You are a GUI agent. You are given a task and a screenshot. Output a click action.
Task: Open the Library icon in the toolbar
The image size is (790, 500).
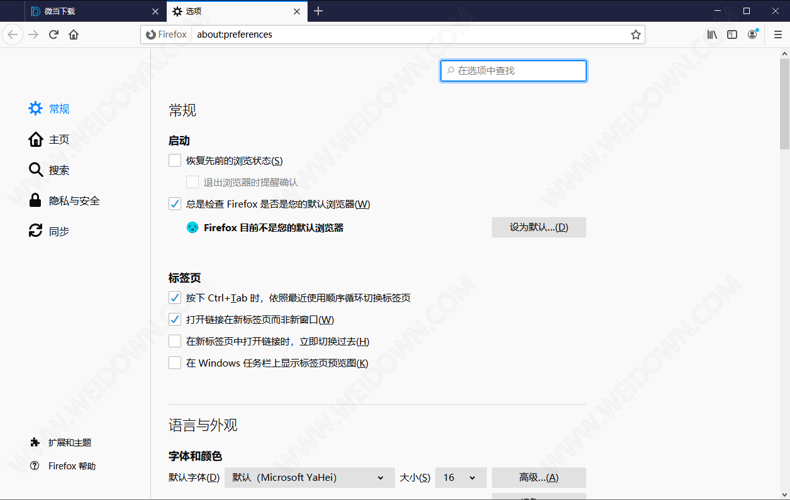click(712, 35)
